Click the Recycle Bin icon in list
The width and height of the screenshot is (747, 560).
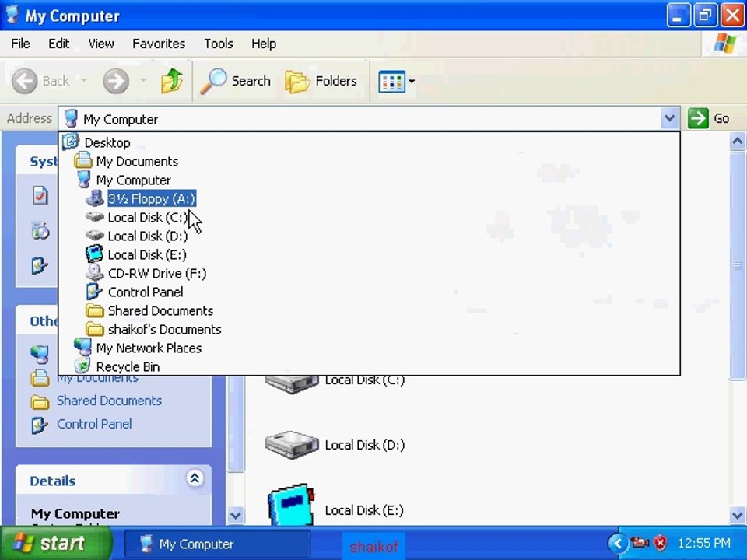point(82,366)
